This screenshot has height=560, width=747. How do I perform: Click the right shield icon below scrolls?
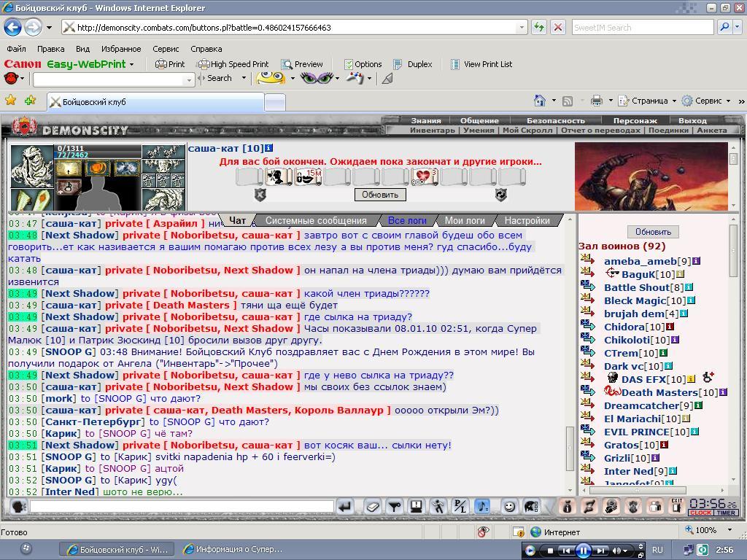[x=501, y=194]
